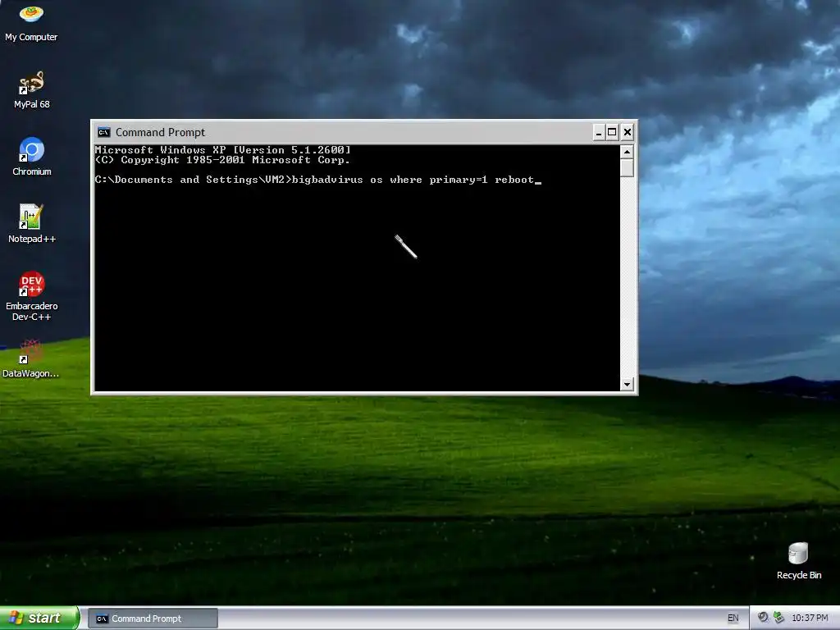Click the network connection tray icon
The width and height of the screenshot is (840, 630).
coord(778,618)
